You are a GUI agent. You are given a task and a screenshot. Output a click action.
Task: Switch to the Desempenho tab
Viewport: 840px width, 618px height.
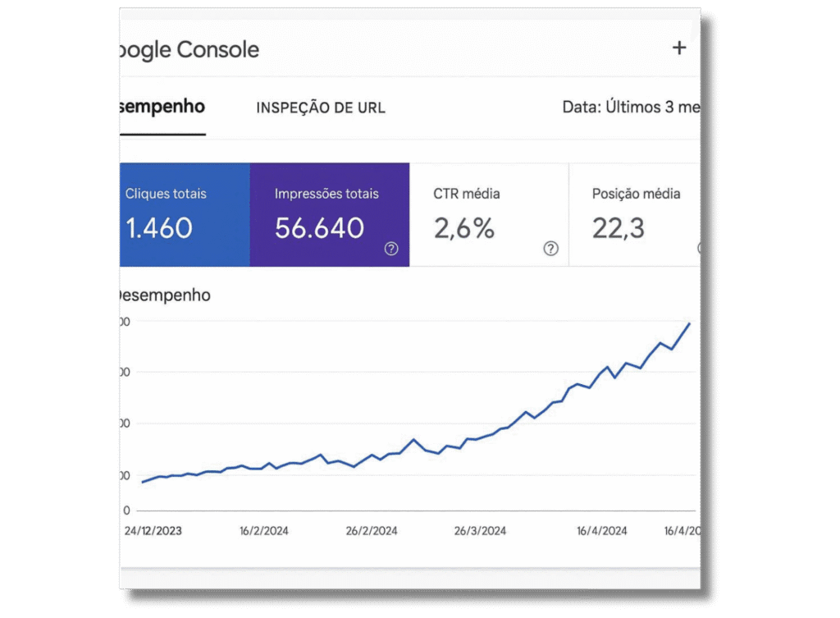point(162,107)
